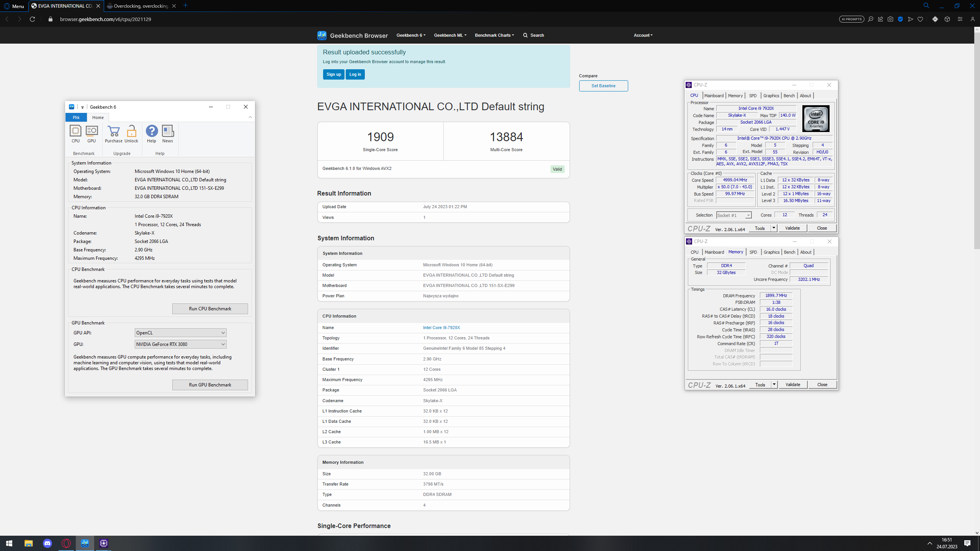
Task: Open Quick Access Toolbar dropdown in Geekbench 6 title
Action: coord(82,107)
